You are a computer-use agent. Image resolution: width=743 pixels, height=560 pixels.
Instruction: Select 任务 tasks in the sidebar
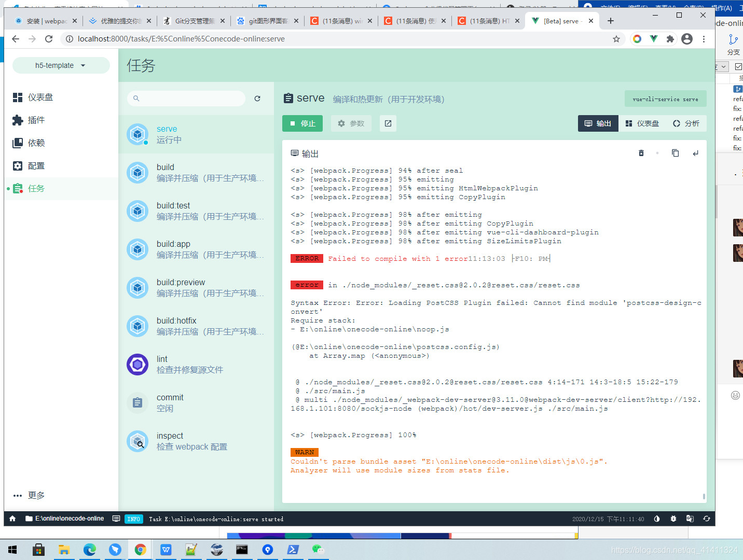pyautogui.click(x=61, y=188)
